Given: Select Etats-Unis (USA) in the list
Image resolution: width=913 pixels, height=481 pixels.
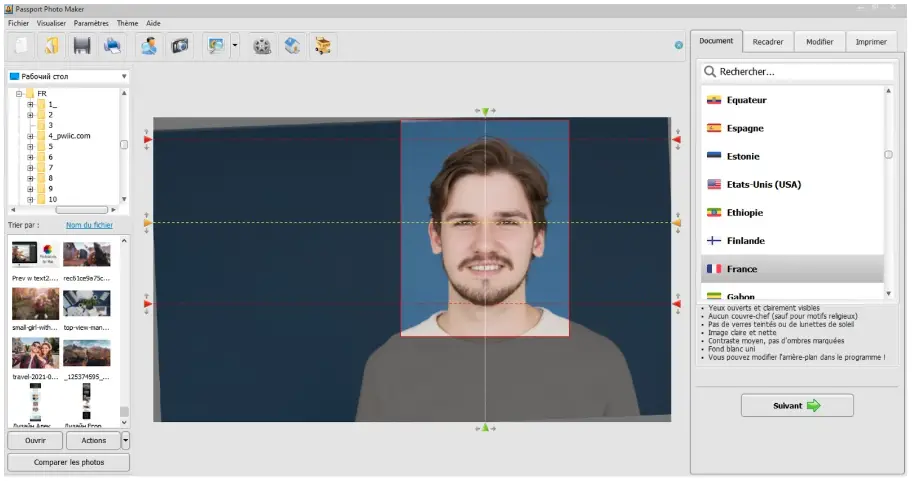Looking at the screenshot, I should click(x=792, y=185).
